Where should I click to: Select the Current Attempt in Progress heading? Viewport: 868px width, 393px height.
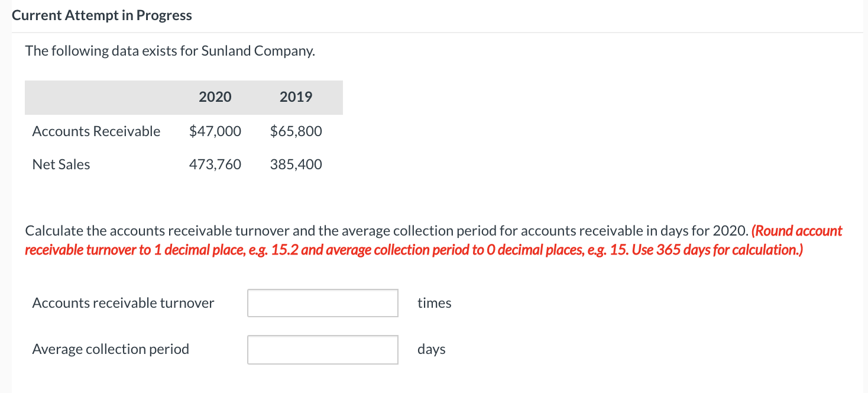tap(102, 15)
